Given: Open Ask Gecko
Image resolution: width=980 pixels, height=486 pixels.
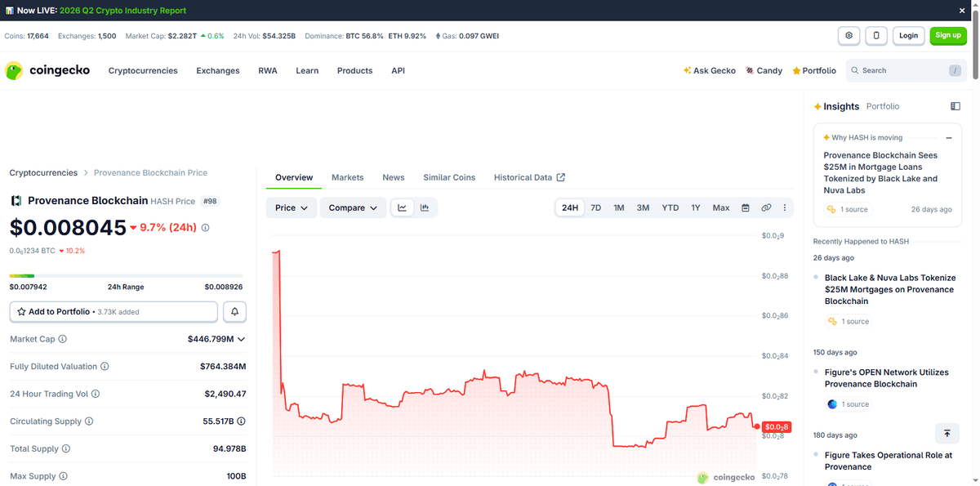Looking at the screenshot, I should tap(709, 71).
